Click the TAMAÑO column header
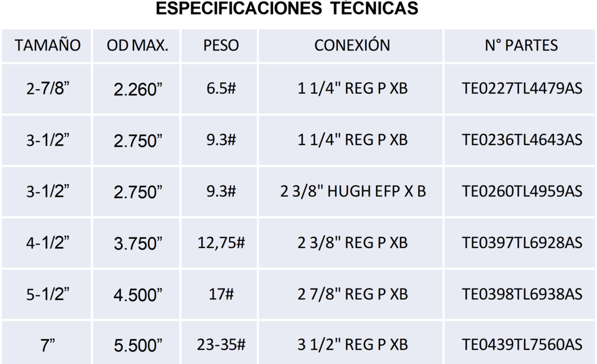597x364 pixels. 48,45
